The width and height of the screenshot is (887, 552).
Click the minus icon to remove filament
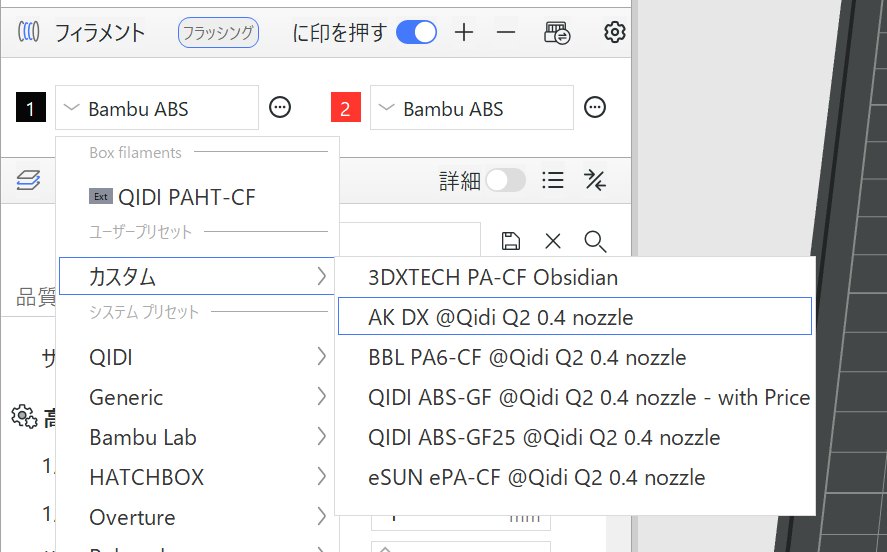[x=506, y=33]
